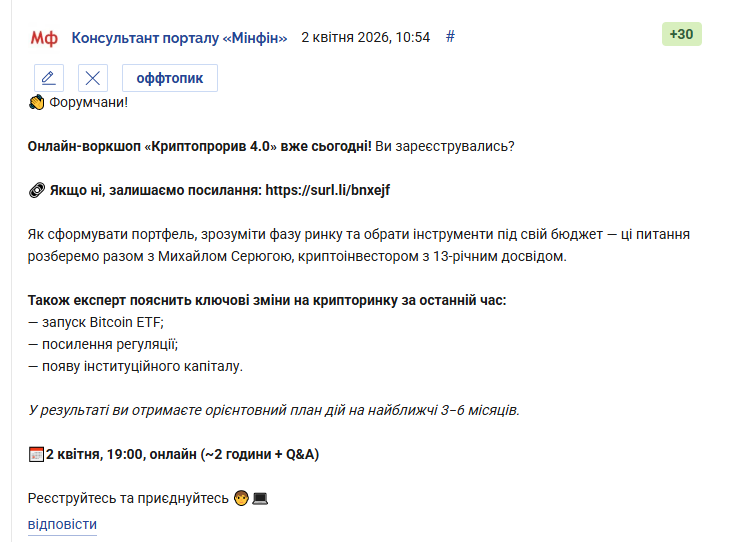Image resolution: width=740 pixels, height=542 pixels.
Task: Click the chain link emoji icon
Action: click(36, 190)
